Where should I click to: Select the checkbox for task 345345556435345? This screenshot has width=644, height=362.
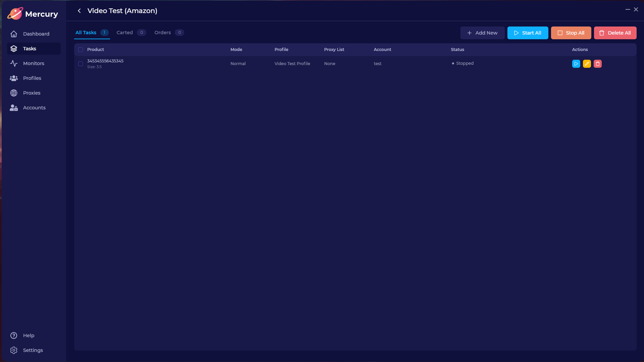(81, 64)
